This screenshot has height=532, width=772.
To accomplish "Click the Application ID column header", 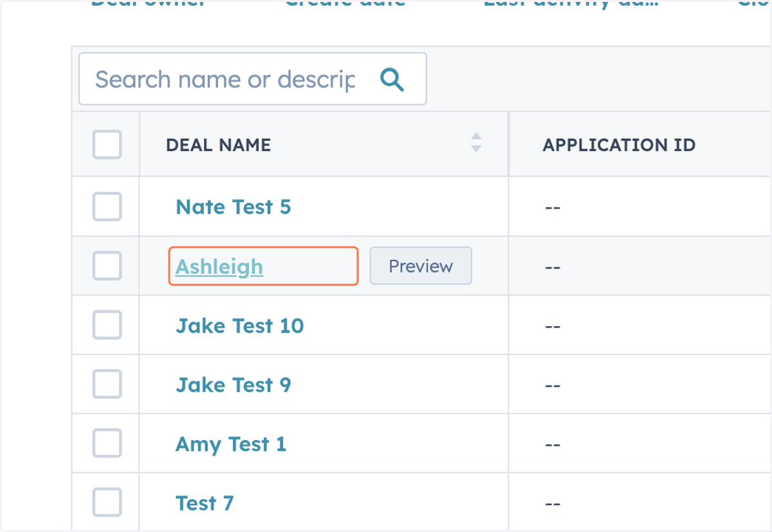I will pyautogui.click(x=641, y=145).
